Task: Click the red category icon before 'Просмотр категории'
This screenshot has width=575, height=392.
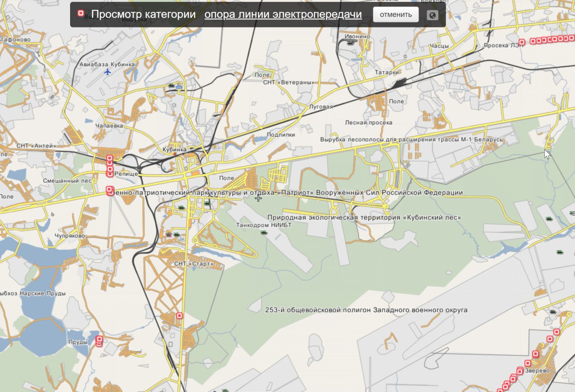Action: point(81,14)
